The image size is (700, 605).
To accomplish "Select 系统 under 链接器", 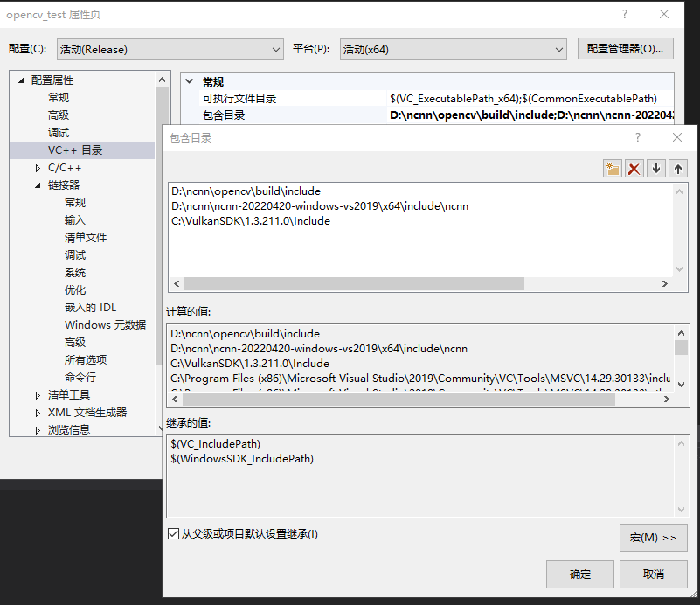I will [75, 273].
